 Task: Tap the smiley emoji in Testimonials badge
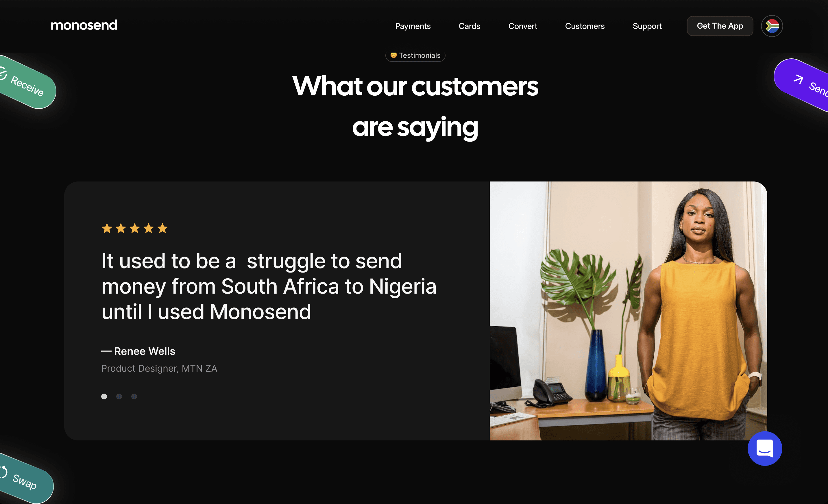click(x=393, y=55)
